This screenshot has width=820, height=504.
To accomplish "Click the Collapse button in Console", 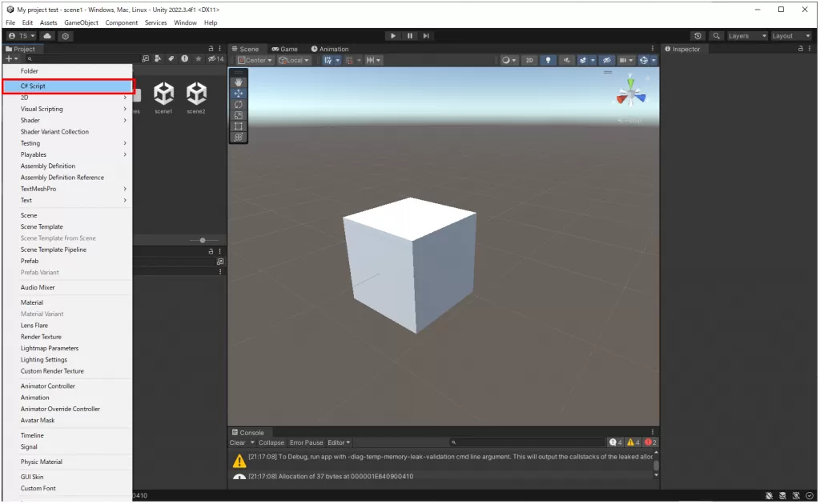I will [x=271, y=442].
